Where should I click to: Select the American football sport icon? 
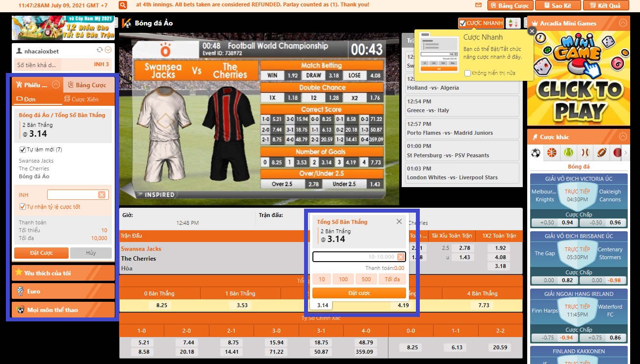click(x=601, y=153)
